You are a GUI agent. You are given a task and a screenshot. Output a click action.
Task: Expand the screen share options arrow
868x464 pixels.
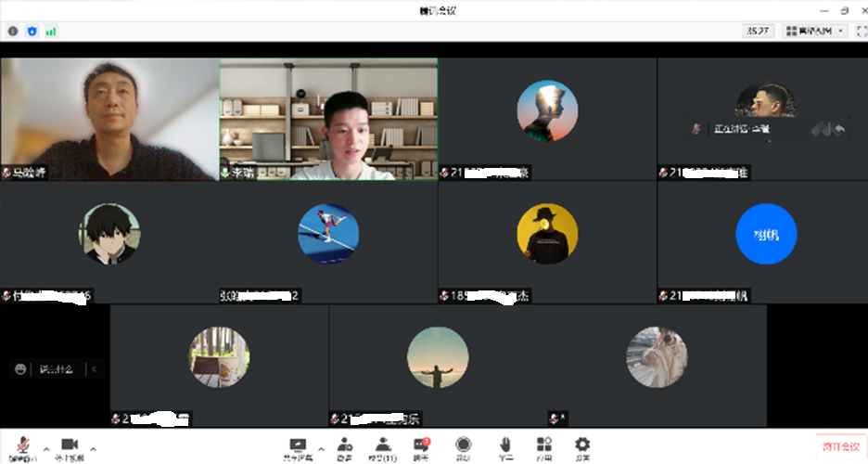click(x=321, y=449)
